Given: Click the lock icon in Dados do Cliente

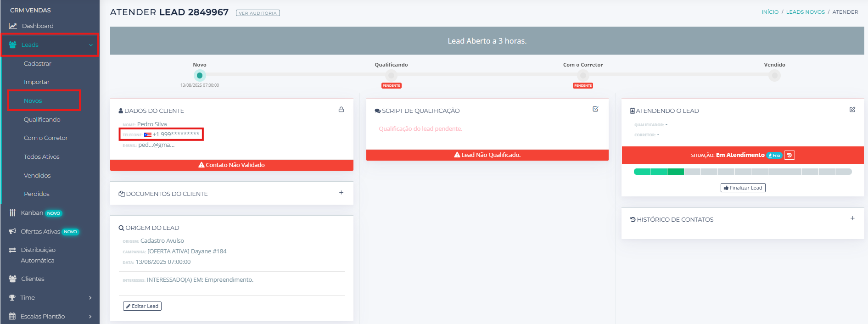Looking at the screenshot, I should coord(341,110).
